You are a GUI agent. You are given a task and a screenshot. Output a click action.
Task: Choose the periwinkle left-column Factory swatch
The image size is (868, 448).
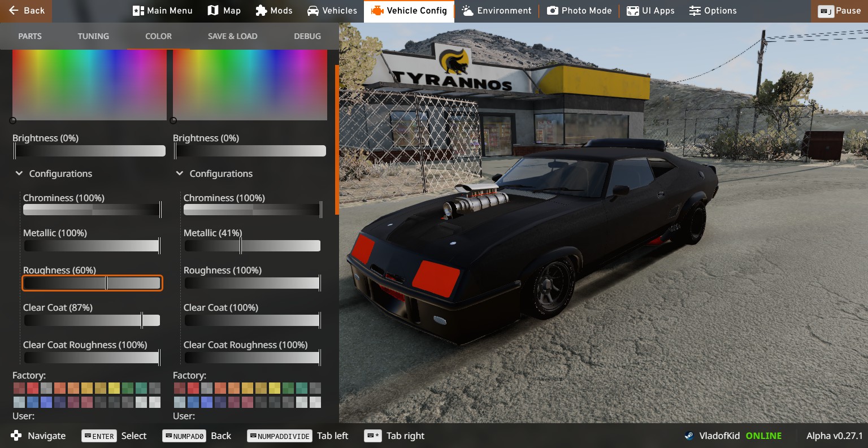[46, 402]
